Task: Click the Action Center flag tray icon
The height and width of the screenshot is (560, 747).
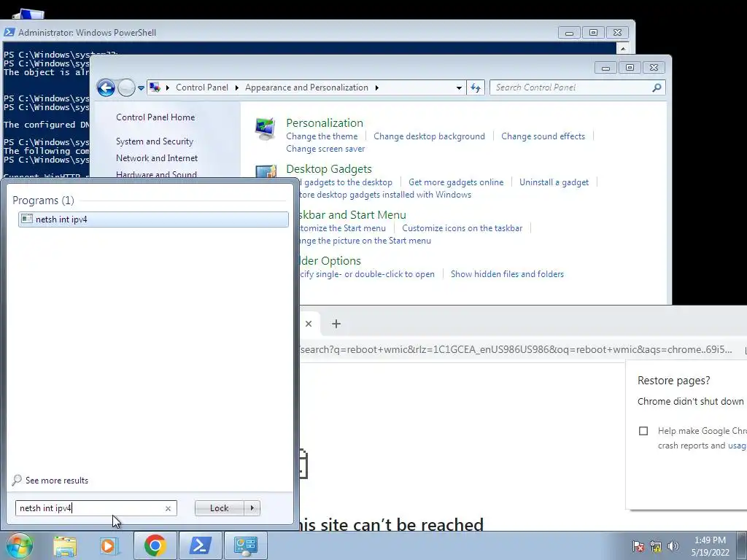Action: pyautogui.click(x=638, y=546)
